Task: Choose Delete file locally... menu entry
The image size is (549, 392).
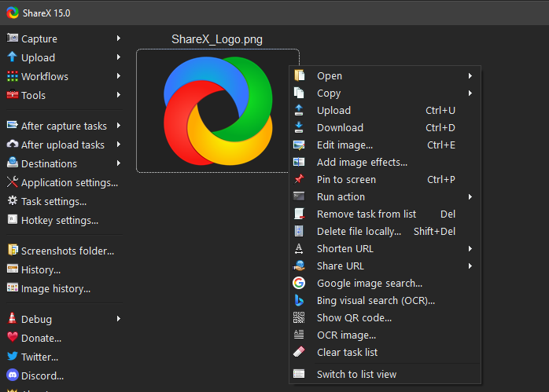Action: tap(359, 231)
